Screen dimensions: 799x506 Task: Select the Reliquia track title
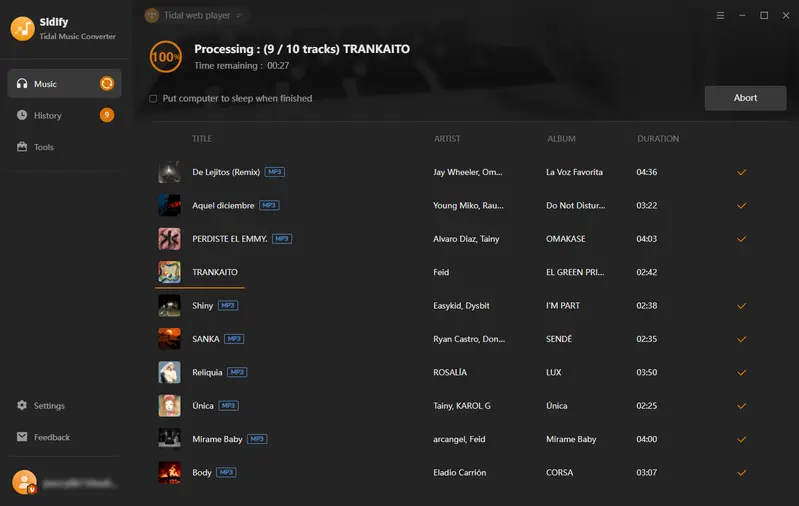tap(207, 372)
